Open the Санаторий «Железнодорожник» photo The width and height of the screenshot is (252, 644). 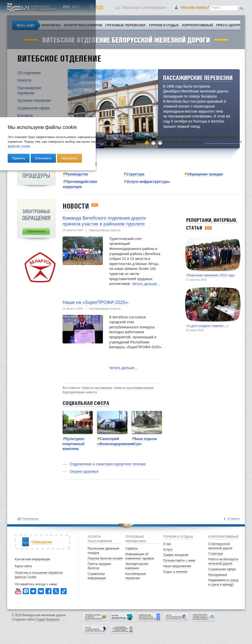pos(112,422)
